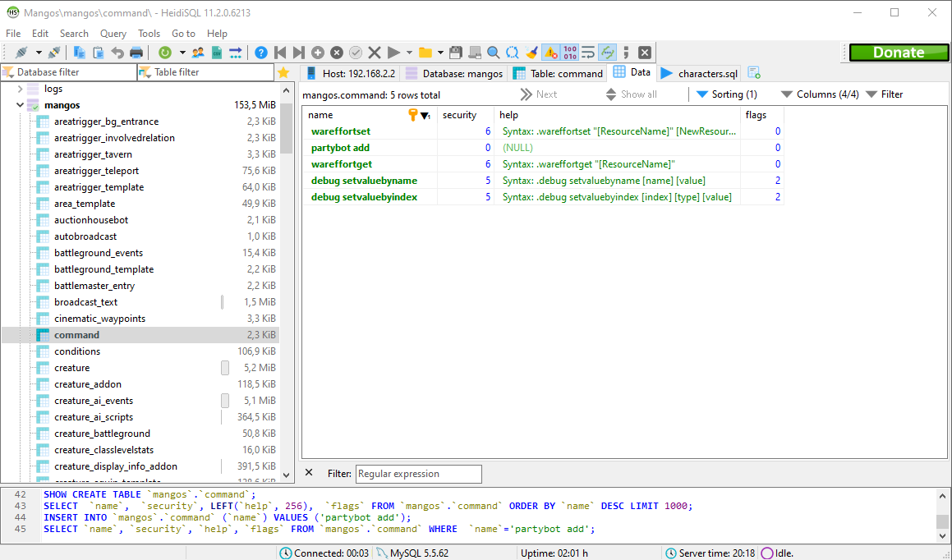952x560 pixels.
Task: Click the Post changes checkmark icon
Action: coord(356,53)
